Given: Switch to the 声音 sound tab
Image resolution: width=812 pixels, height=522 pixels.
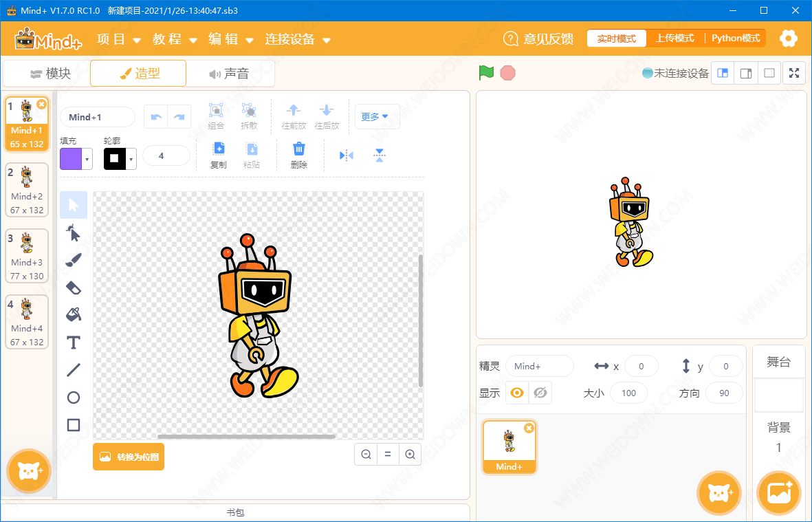Looking at the screenshot, I should [230, 74].
